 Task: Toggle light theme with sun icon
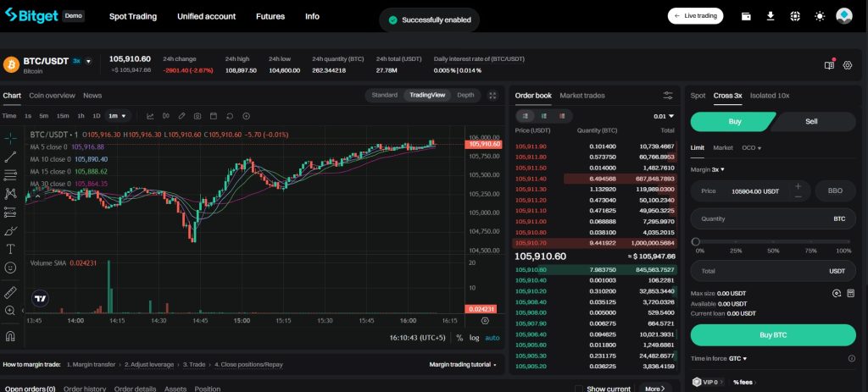click(820, 16)
